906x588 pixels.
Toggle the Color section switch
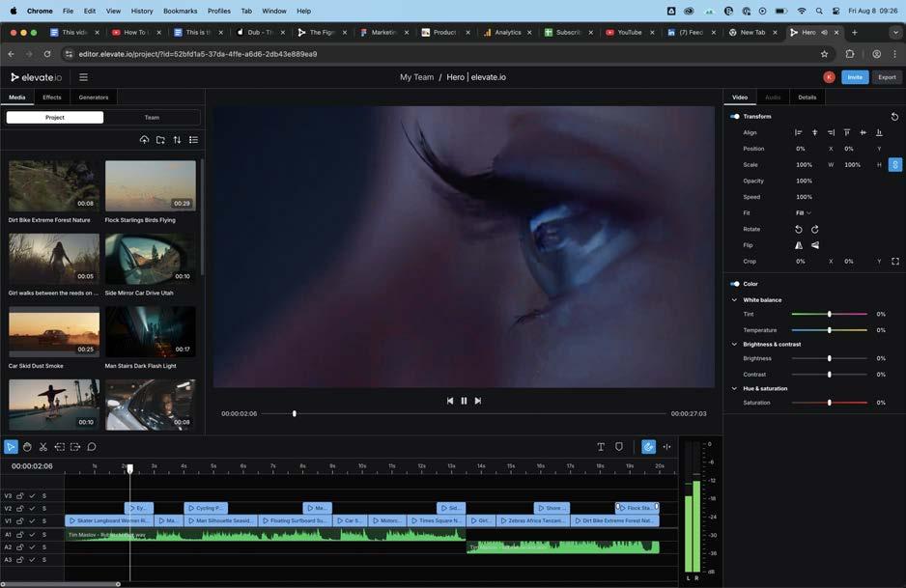point(735,284)
